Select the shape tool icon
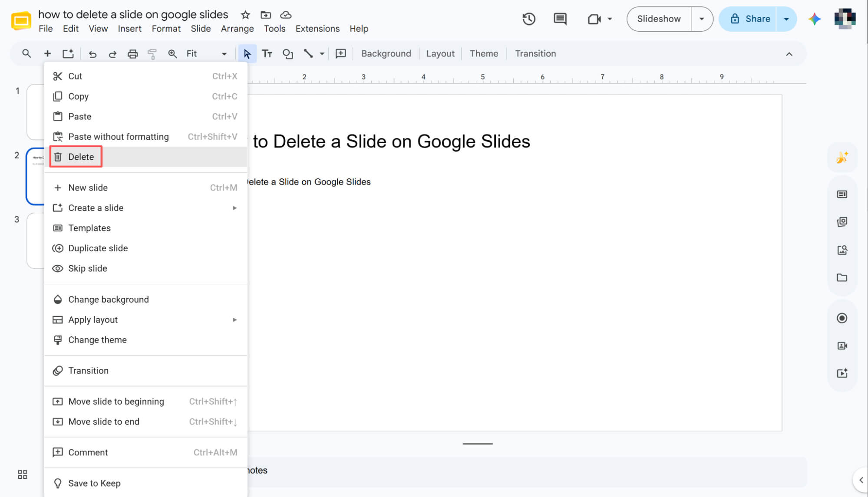868x497 pixels. 287,54
